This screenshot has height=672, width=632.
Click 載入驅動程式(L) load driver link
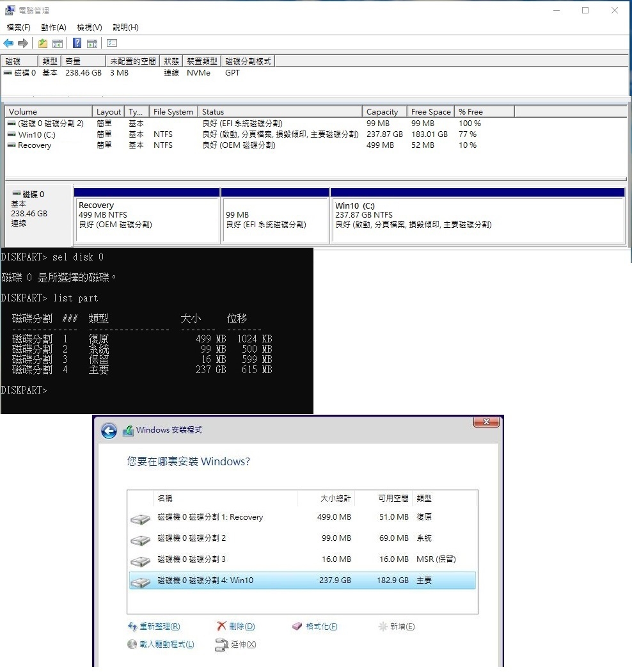161,644
